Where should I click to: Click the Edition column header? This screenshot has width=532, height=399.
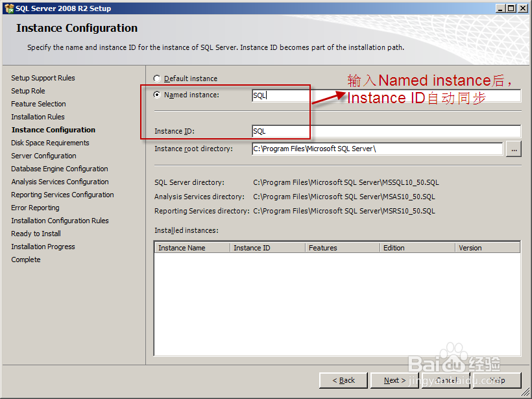pyautogui.click(x=418, y=248)
